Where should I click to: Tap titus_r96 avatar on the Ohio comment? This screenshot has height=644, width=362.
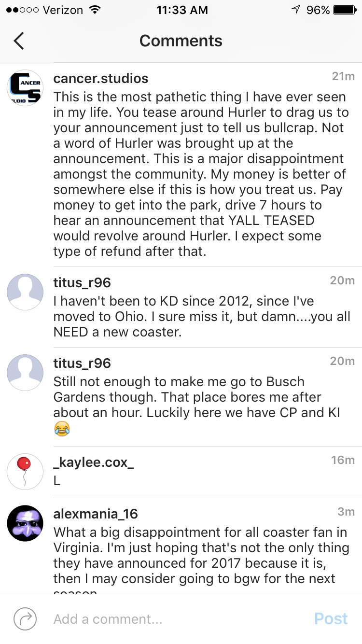click(25, 292)
